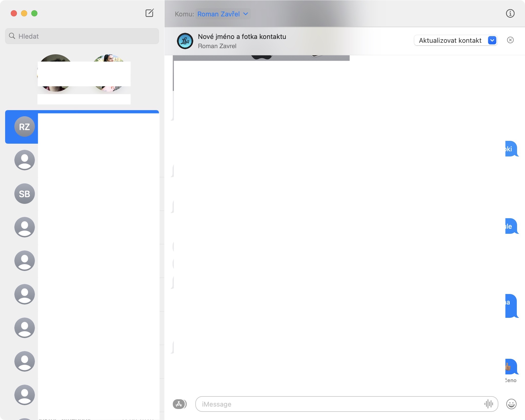
Task: Click the compose new message icon
Action: pyautogui.click(x=149, y=13)
